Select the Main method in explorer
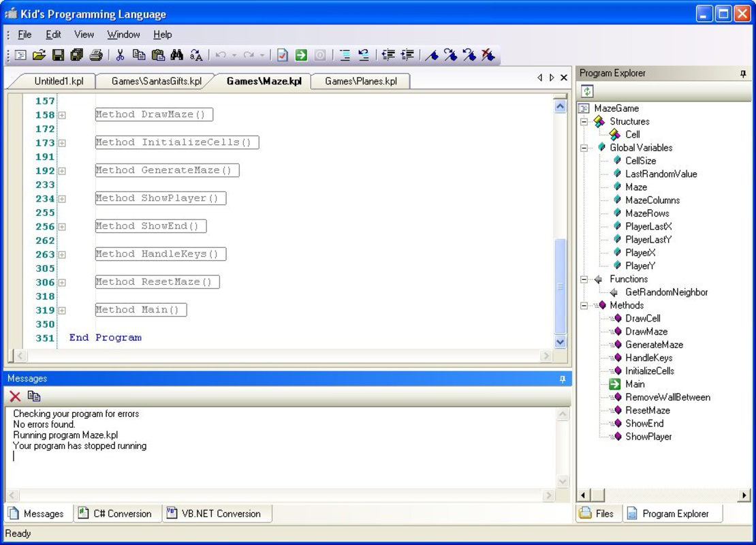756x545 pixels. click(635, 384)
